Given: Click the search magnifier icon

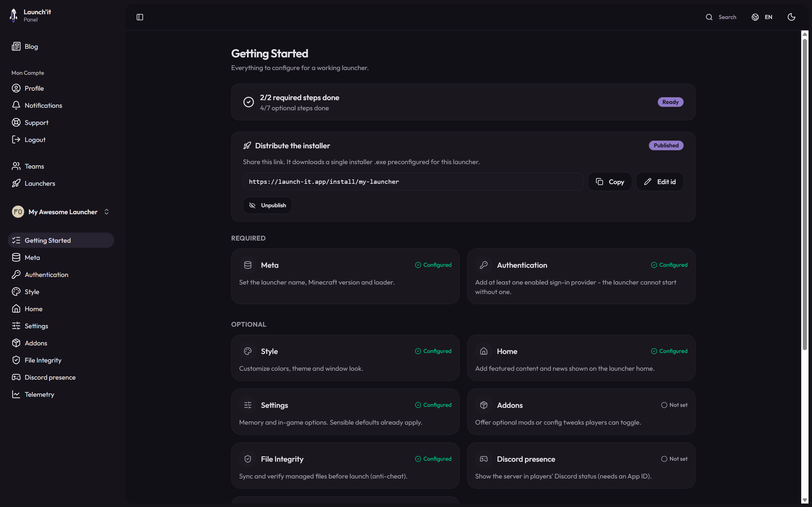Looking at the screenshot, I should (x=709, y=17).
